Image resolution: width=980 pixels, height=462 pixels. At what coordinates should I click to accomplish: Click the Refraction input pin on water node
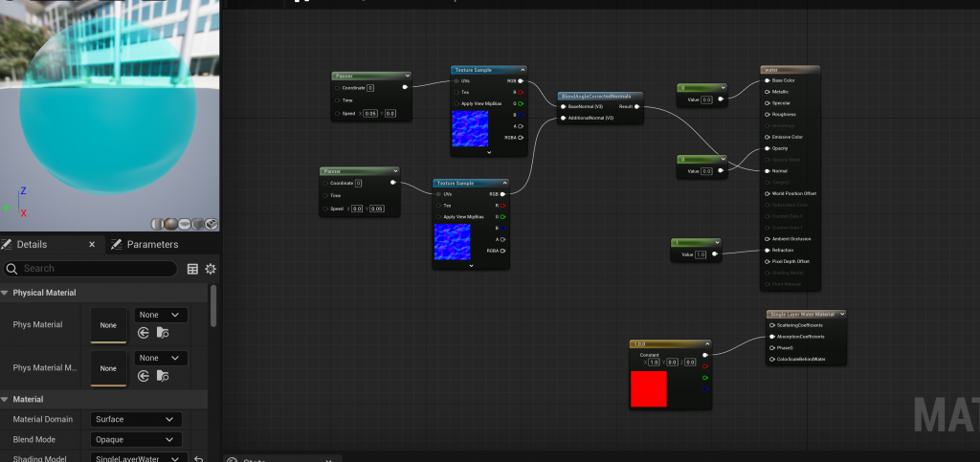(x=768, y=251)
